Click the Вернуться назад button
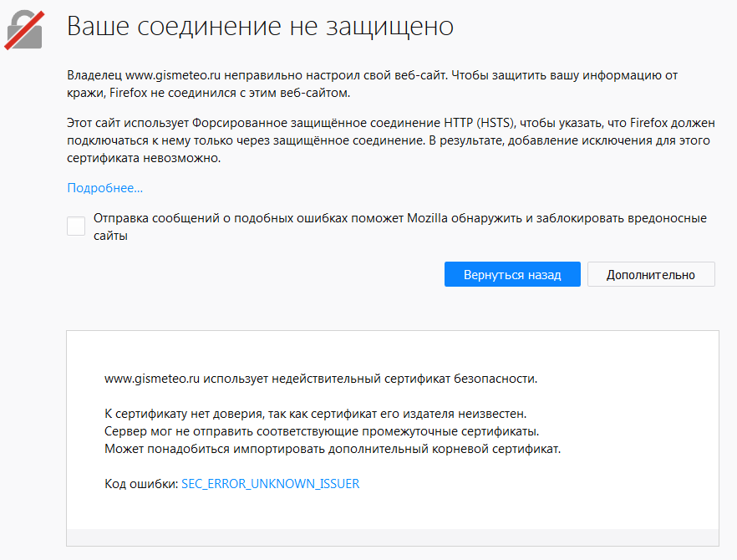737x560 pixels. coord(512,274)
